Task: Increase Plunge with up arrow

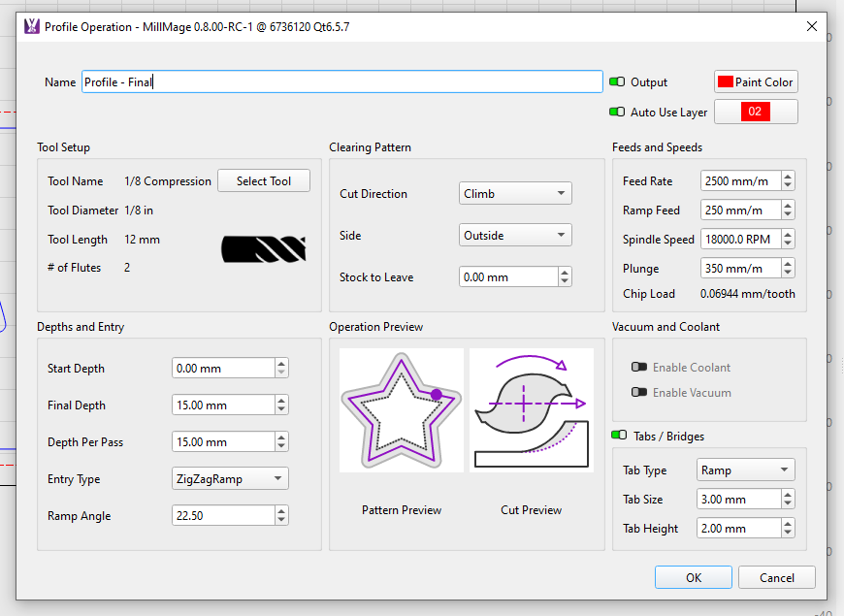Action: point(788,263)
